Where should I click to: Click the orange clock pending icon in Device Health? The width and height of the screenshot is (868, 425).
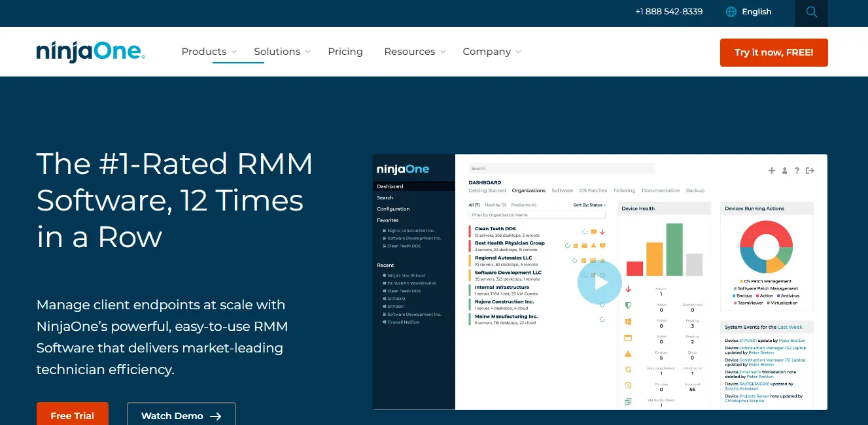pyautogui.click(x=628, y=386)
